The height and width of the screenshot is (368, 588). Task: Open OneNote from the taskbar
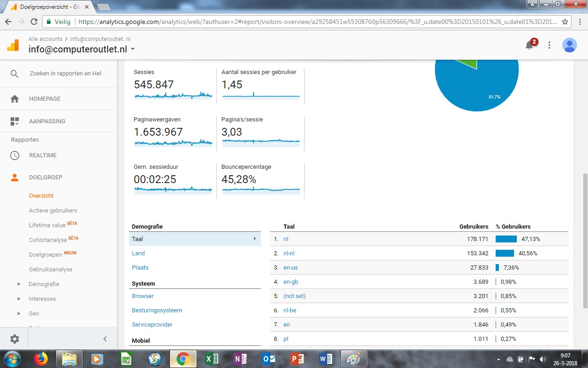pos(240,359)
